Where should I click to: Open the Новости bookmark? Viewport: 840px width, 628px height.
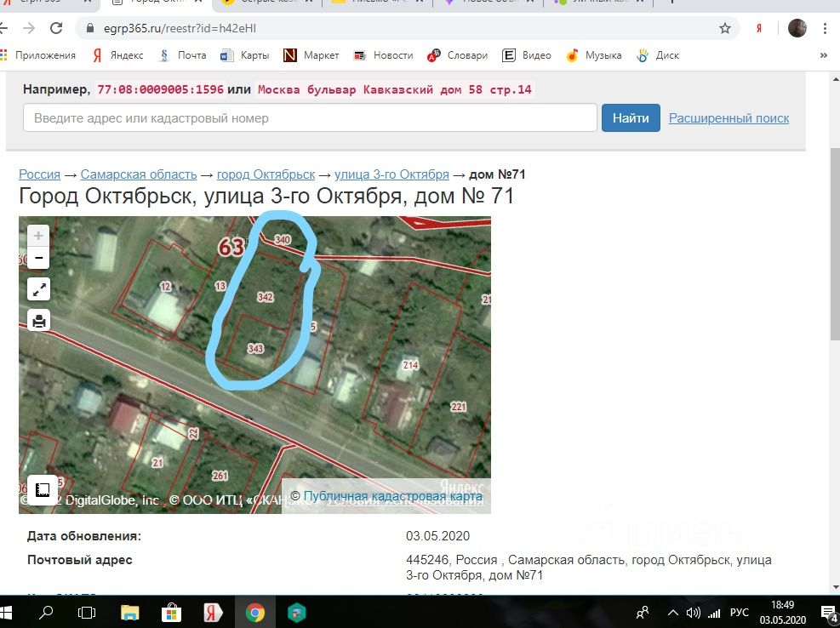383,55
